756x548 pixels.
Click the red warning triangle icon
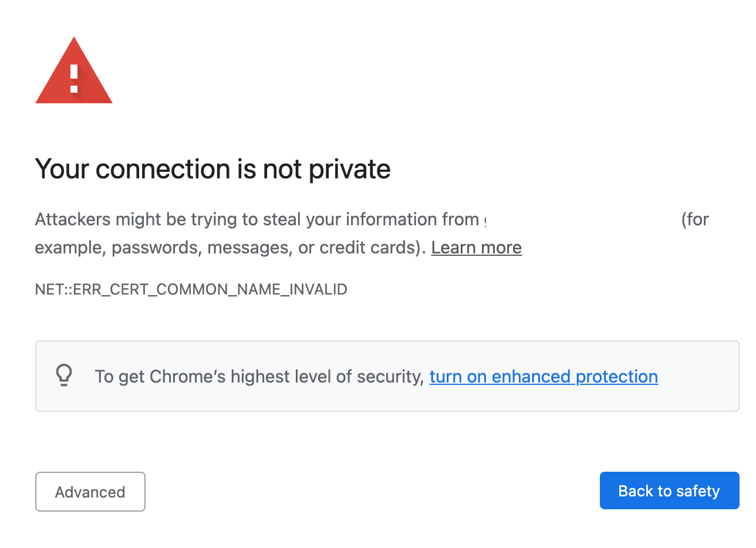74,70
